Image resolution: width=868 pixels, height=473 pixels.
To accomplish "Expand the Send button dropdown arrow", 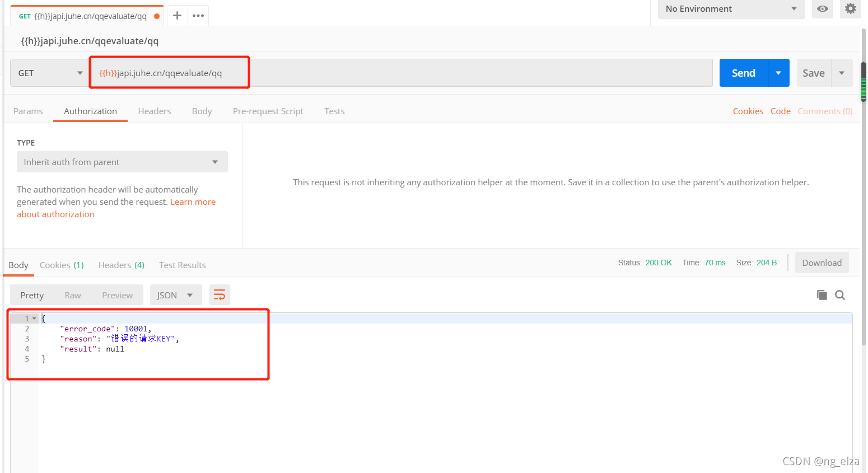I will 778,73.
